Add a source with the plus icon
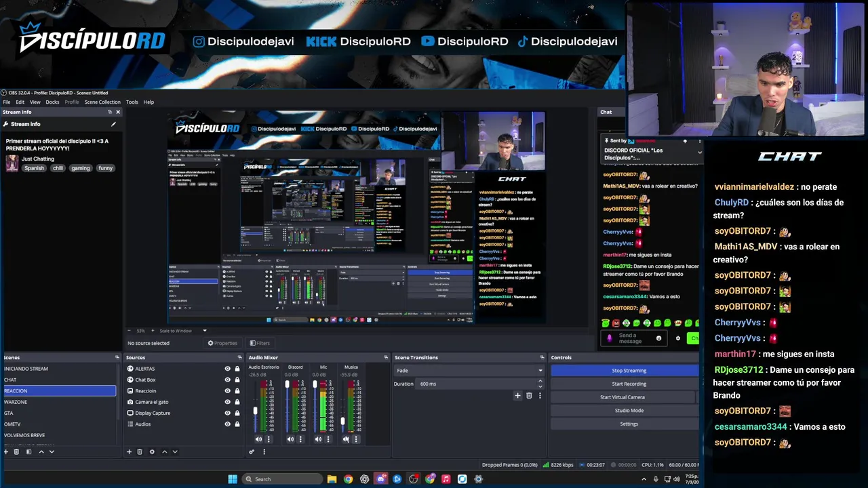Viewport: 868px width, 488px height. coord(129,451)
